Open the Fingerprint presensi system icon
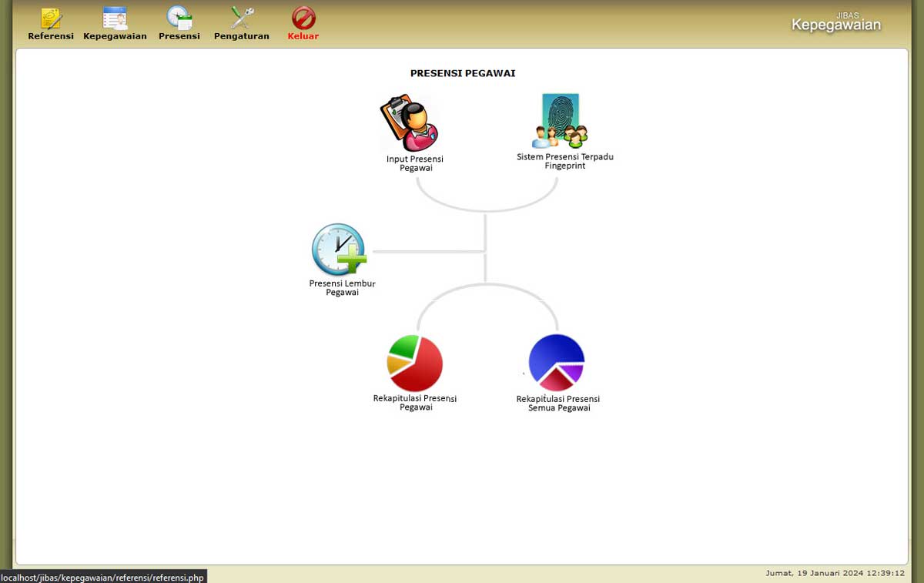924x583 pixels. [x=560, y=121]
